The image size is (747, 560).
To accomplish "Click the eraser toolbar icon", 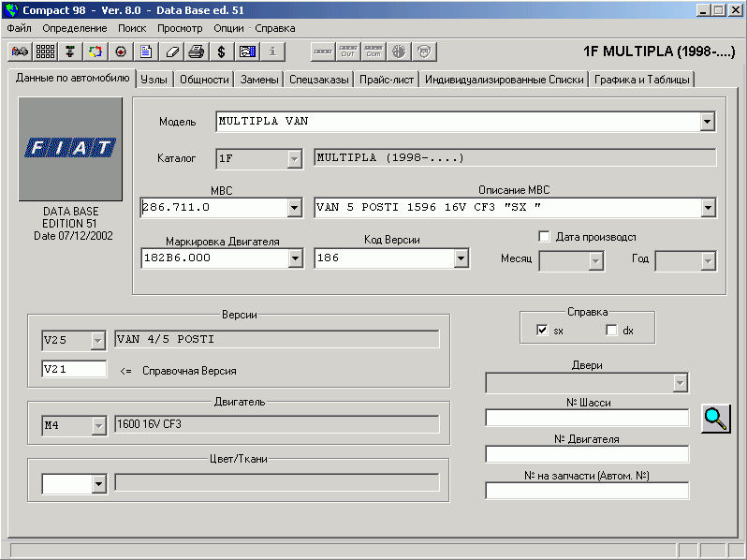I will click(x=171, y=52).
